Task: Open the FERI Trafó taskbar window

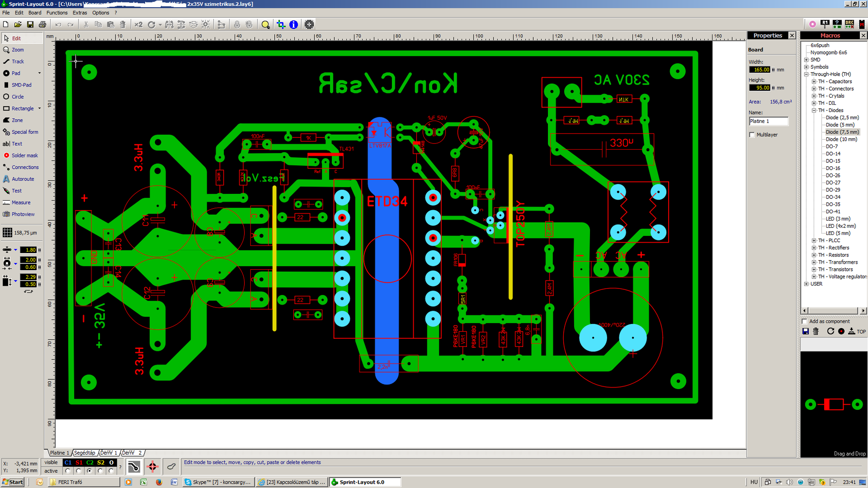Action: tap(83, 482)
